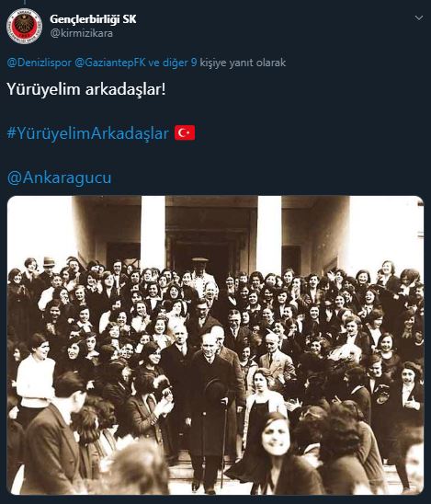Click the reply thread line above the avatar
431x504 pixels.
(x=25, y=3)
